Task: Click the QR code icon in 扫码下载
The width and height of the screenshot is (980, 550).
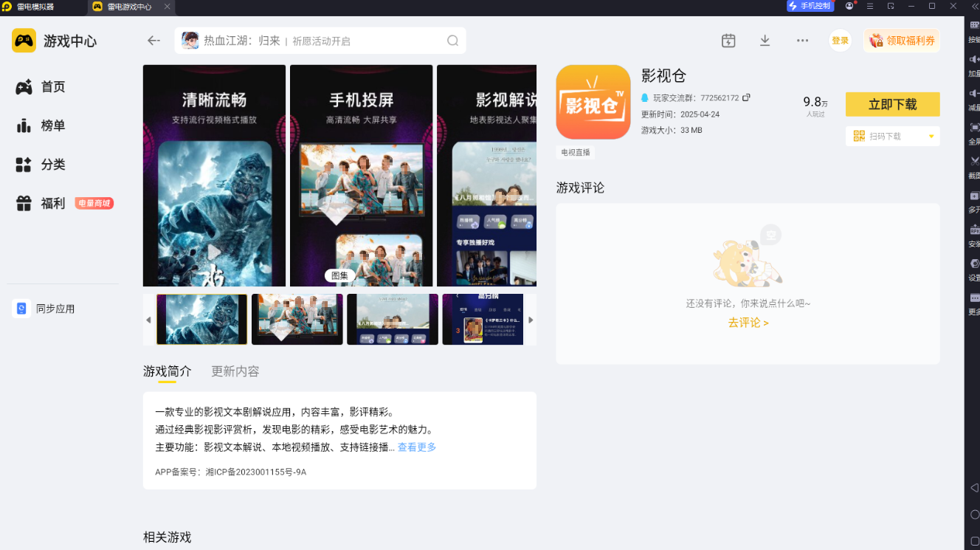Action: coord(859,136)
